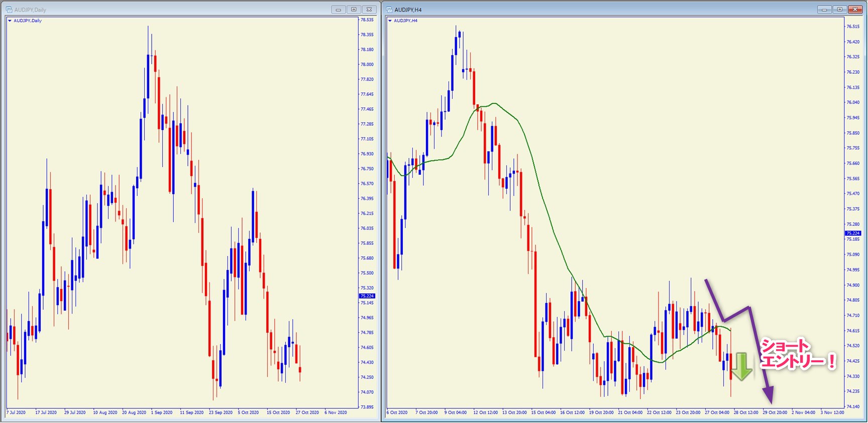Click the 74.330 price level label

coord(853,376)
